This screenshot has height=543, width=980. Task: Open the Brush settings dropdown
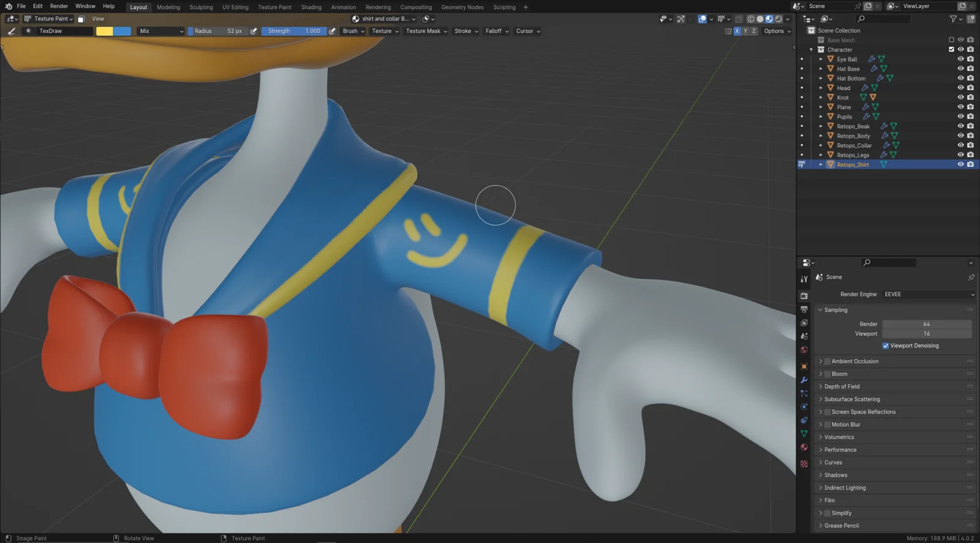(353, 31)
